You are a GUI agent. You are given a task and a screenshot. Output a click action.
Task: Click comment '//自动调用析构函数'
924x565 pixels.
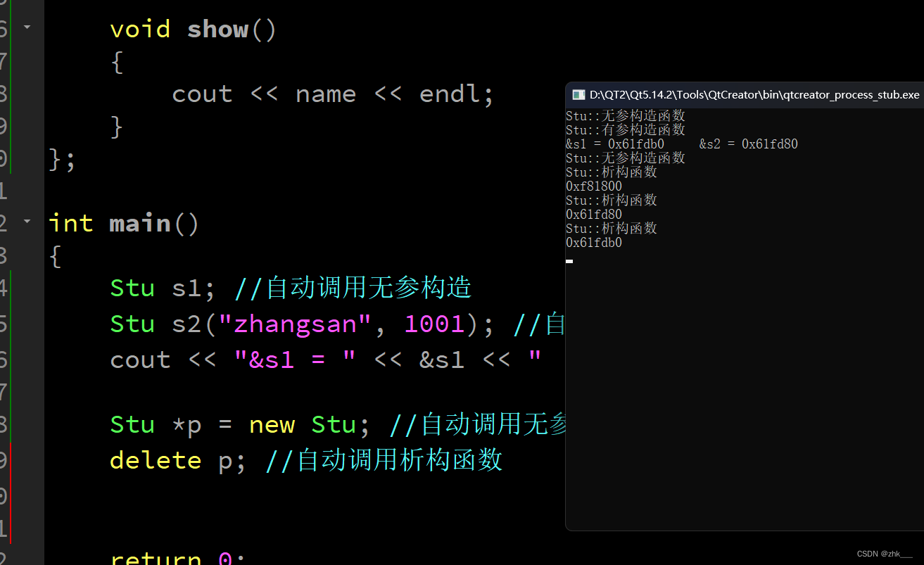(384, 460)
